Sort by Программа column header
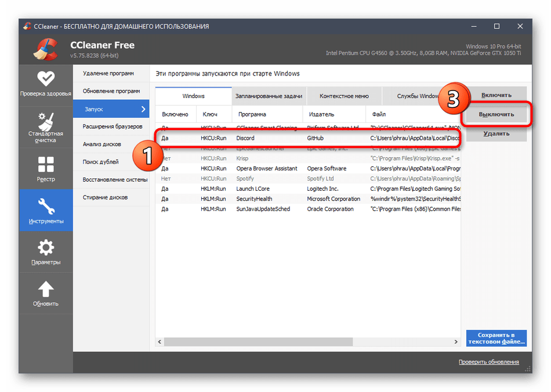Viewport: 551px width, 392px height. click(x=267, y=114)
